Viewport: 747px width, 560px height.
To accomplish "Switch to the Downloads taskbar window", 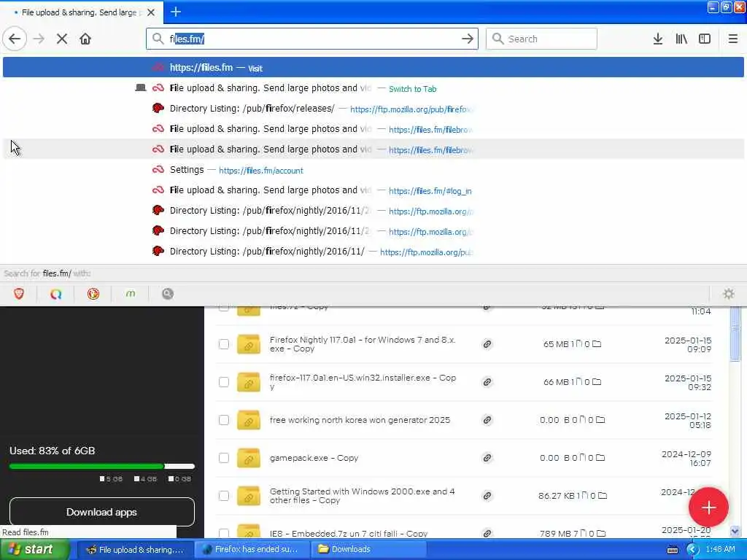I will [369, 549].
